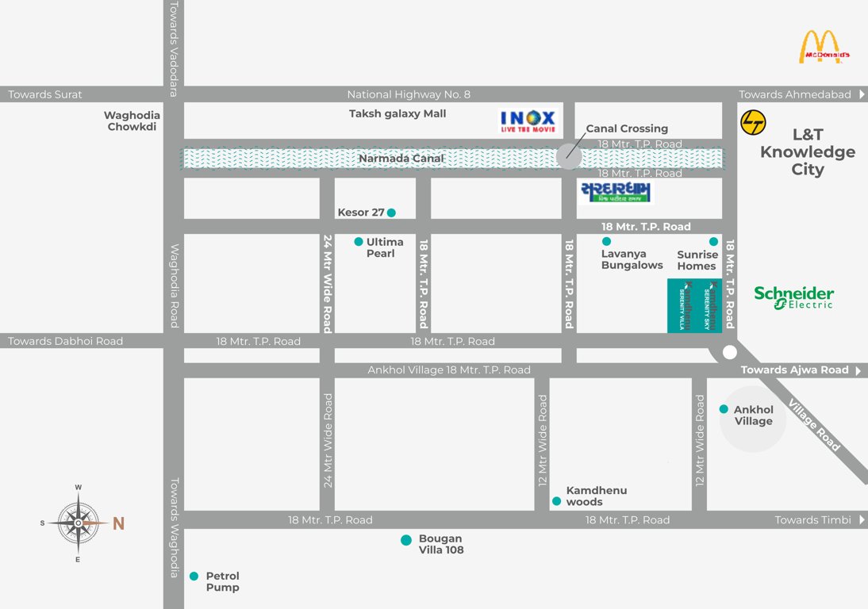Click the Kesor 27 teal marker dot

tap(391, 213)
